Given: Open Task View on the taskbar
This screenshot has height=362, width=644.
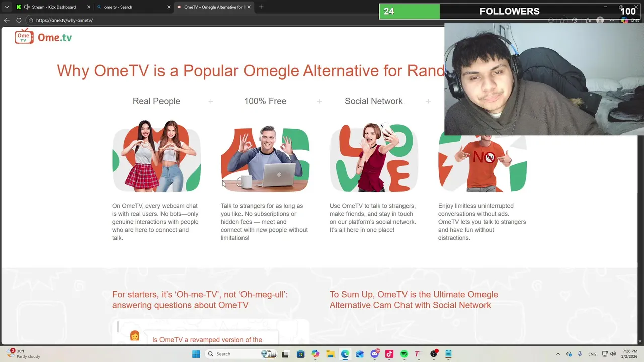Looking at the screenshot, I should pyautogui.click(x=285, y=354).
